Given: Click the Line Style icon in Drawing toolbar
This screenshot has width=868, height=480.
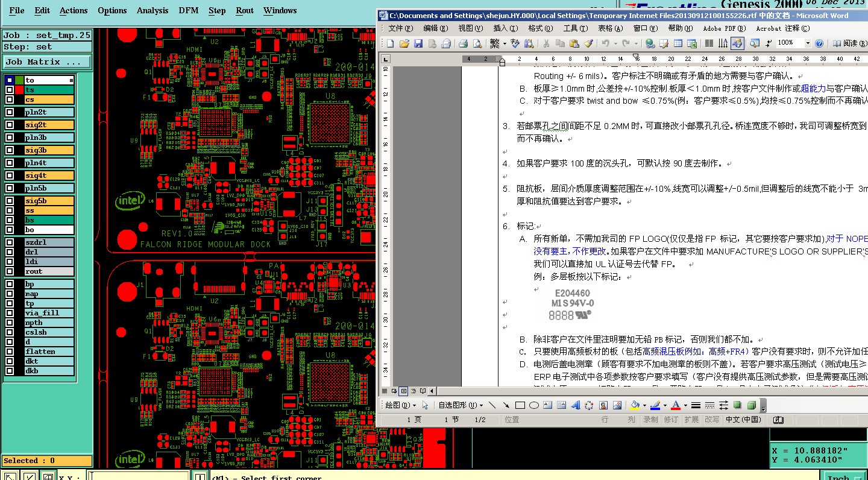Looking at the screenshot, I should pos(696,405).
